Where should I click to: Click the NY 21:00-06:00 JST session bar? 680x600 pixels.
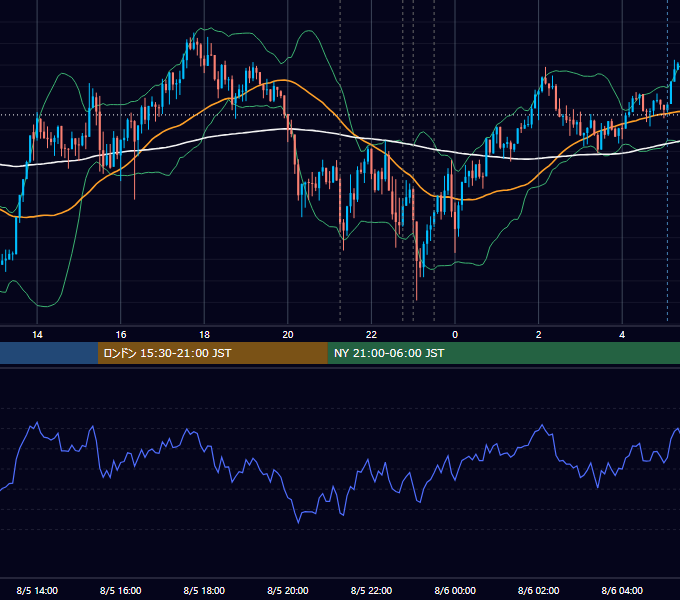pos(503,353)
